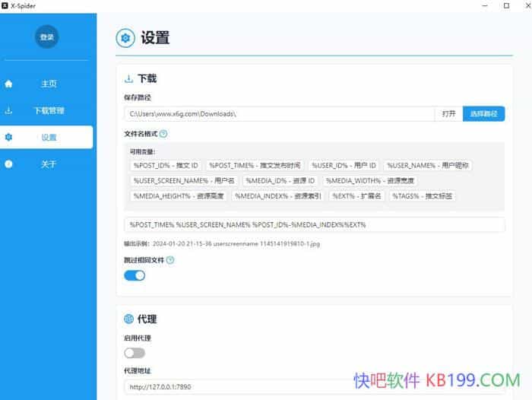The height and width of the screenshot is (400, 532).
Task: Click the download manager icon in sidebar
Action: click(x=9, y=110)
